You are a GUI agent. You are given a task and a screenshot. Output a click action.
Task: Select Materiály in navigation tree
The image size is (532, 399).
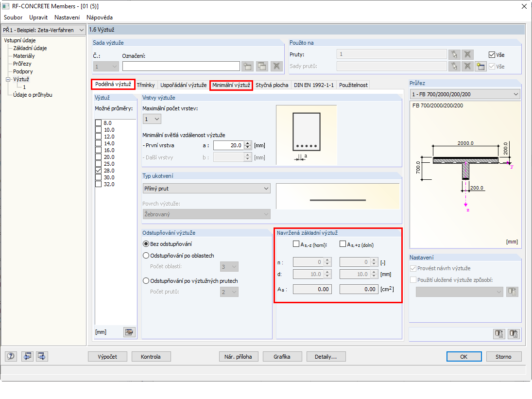(24, 56)
